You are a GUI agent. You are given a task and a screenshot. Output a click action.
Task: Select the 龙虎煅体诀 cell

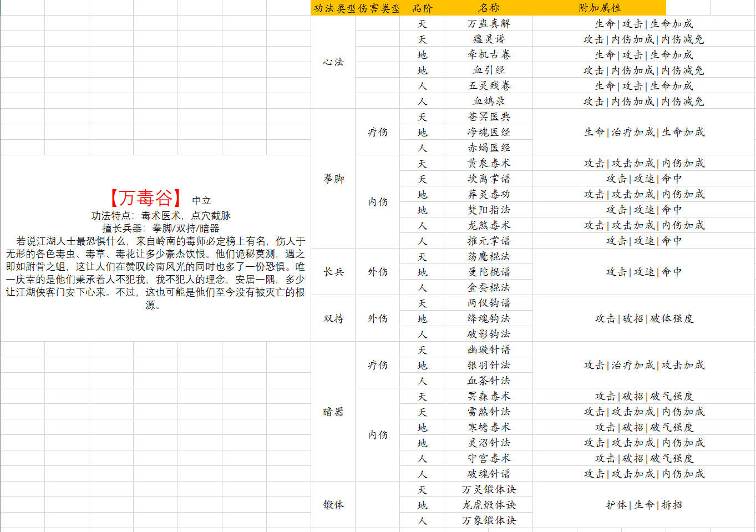tap(489, 505)
